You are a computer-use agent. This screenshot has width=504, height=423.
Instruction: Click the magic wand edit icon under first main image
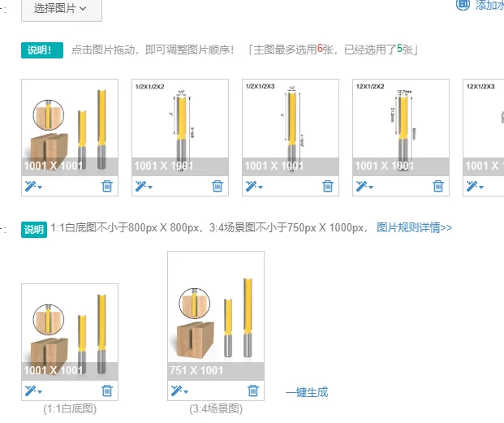30,186
